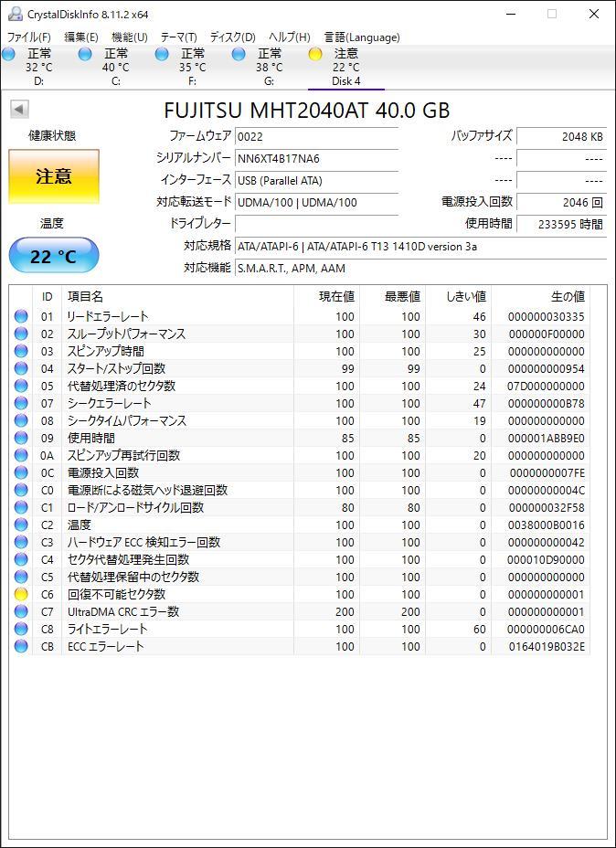
Task: Click blue status orb for attribute C2
Action: tap(21, 525)
